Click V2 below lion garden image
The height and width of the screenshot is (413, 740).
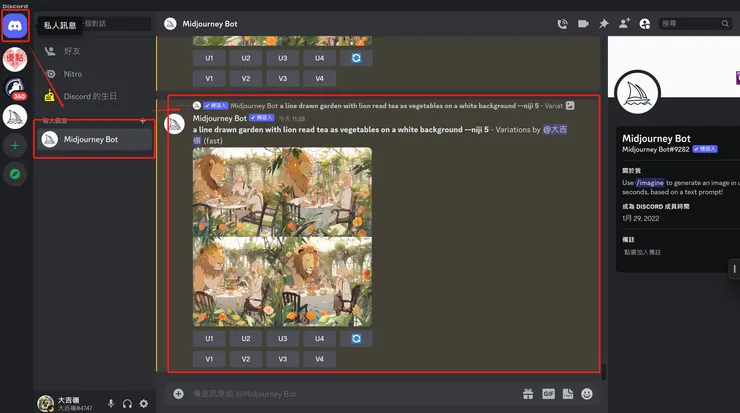coord(246,359)
